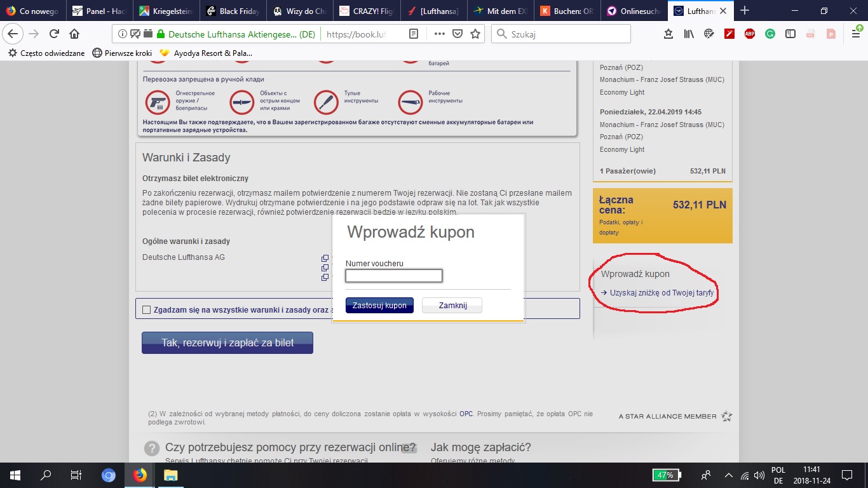Show site information for Lufthansa page
This screenshot has height=488, width=868.
pyautogui.click(x=123, y=34)
